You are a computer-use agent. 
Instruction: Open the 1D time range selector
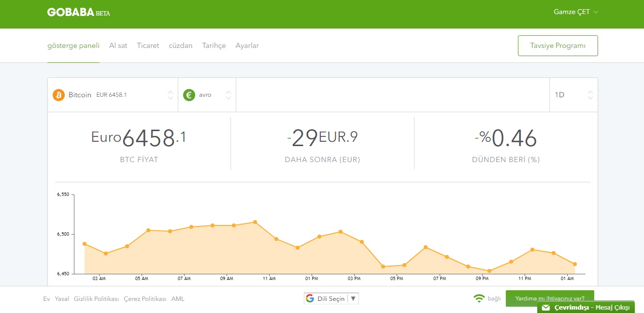coord(573,95)
